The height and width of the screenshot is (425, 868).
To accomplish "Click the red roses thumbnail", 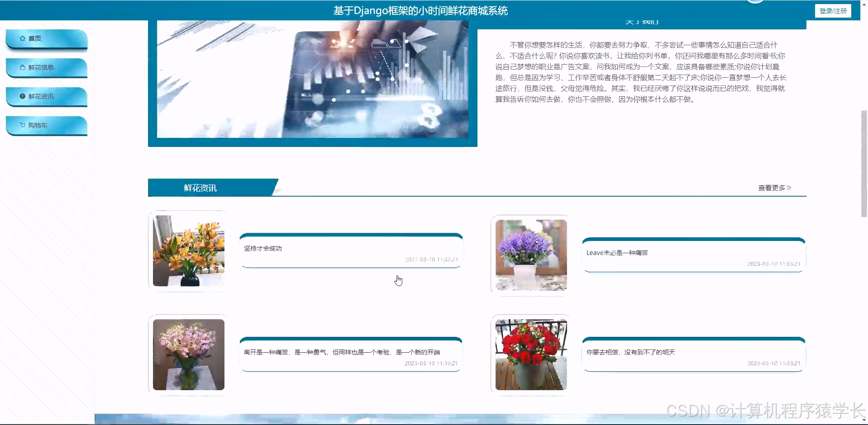I will pos(531,354).
